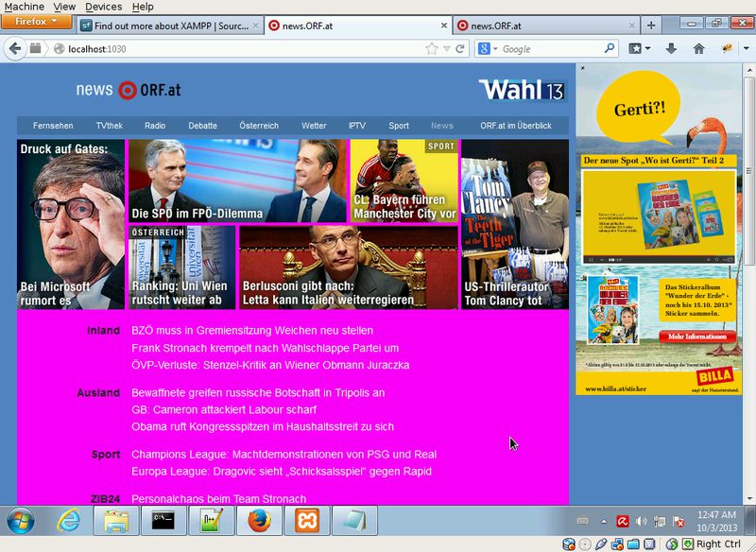This screenshot has height=552, width=756.
Task: Click the volume speaker icon in system tray
Action: 642,521
